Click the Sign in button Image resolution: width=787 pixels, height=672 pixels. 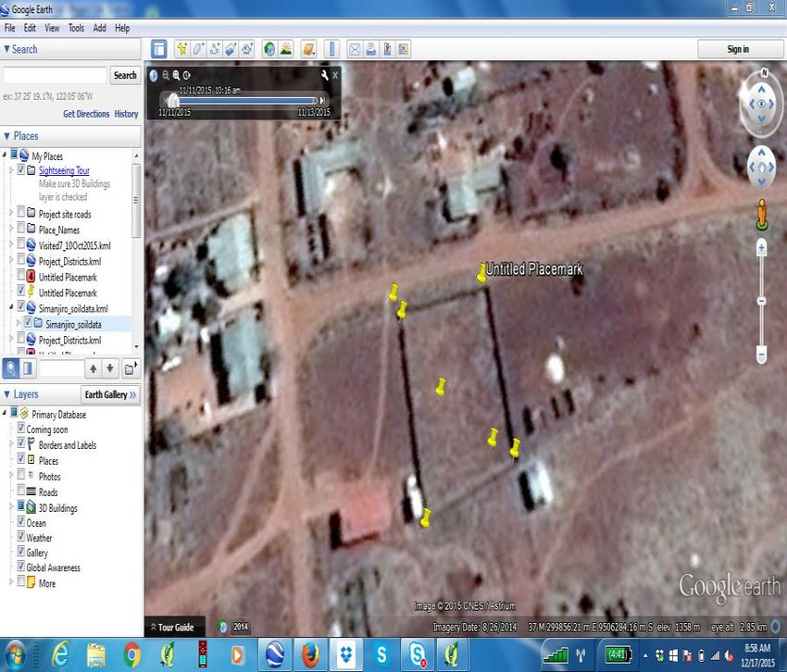tap(738, 49)
